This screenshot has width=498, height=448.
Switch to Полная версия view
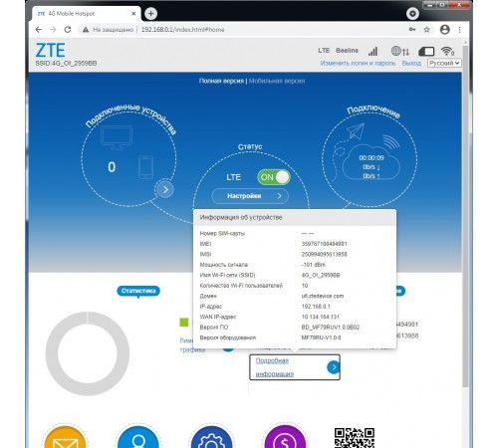click(221, 81)
